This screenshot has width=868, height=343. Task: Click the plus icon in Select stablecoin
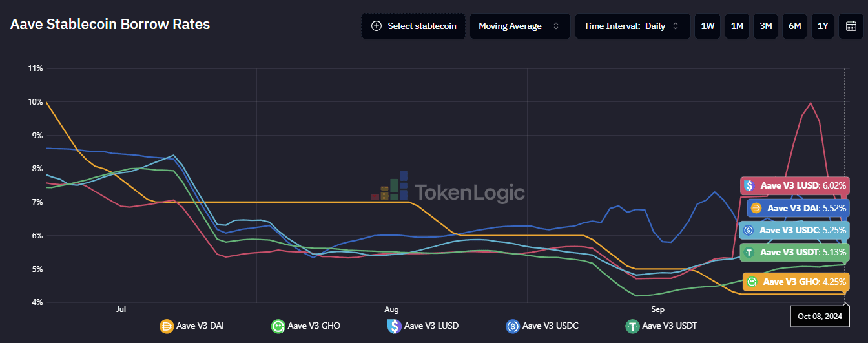pos(377,26)
